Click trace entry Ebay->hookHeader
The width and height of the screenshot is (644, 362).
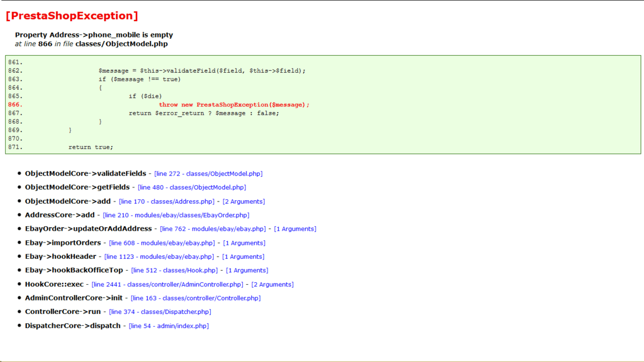click(60, 257)
